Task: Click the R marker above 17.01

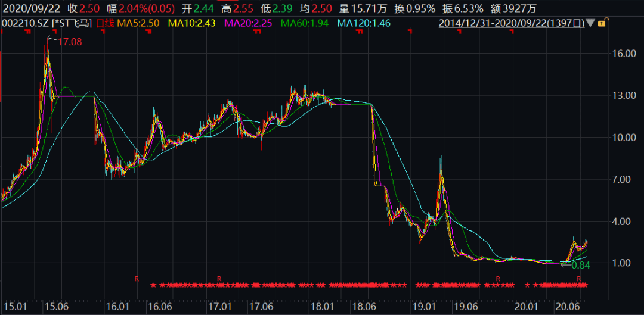Action: click(219, 278)
